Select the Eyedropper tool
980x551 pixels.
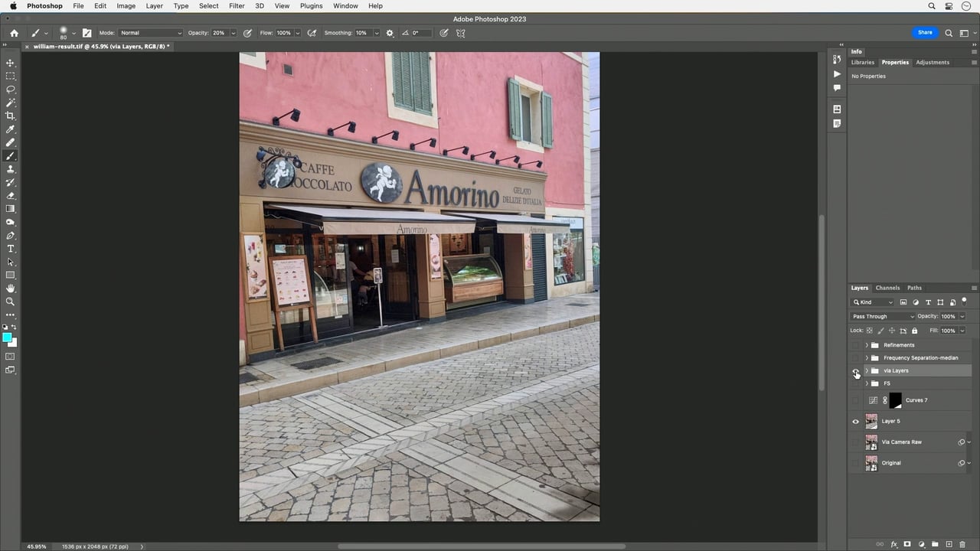pos(11,129)
